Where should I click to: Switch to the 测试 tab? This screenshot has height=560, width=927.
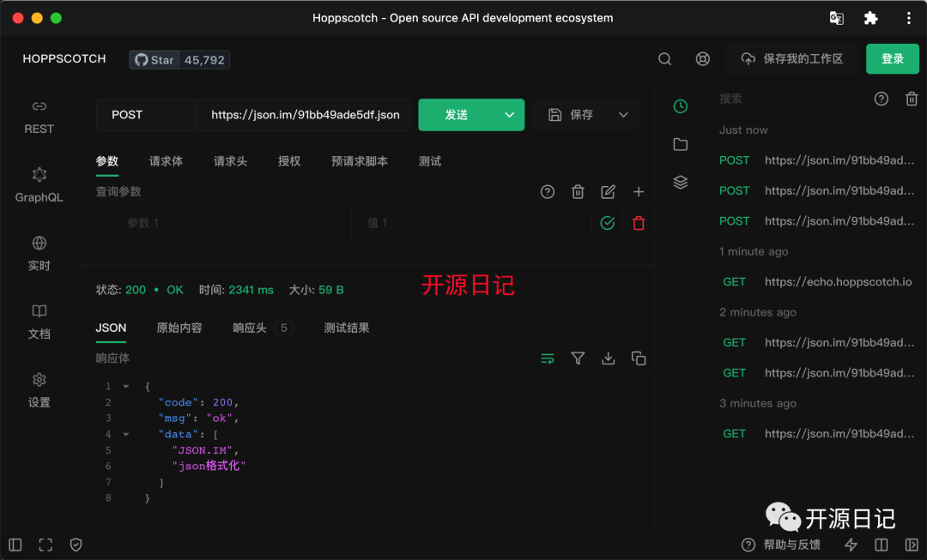coord(430,161)
